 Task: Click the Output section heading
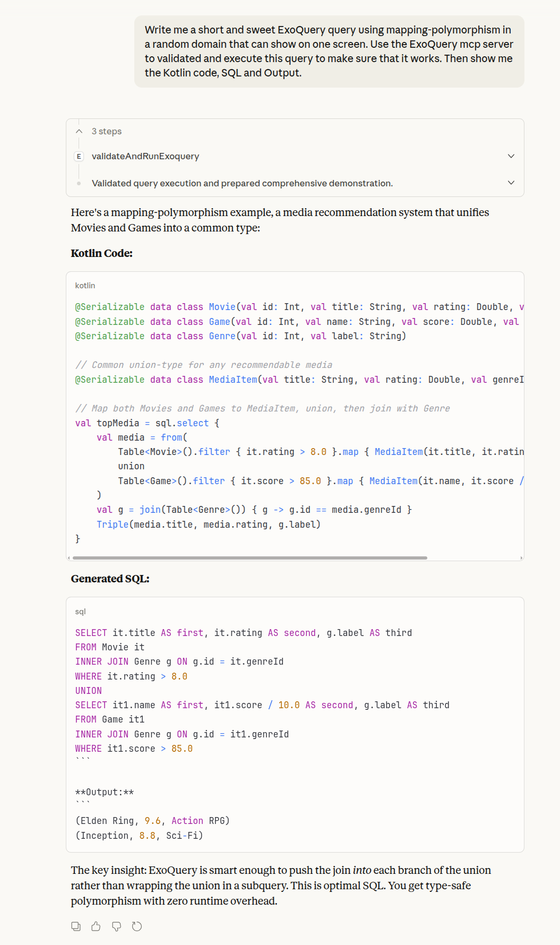pos(105,792)
